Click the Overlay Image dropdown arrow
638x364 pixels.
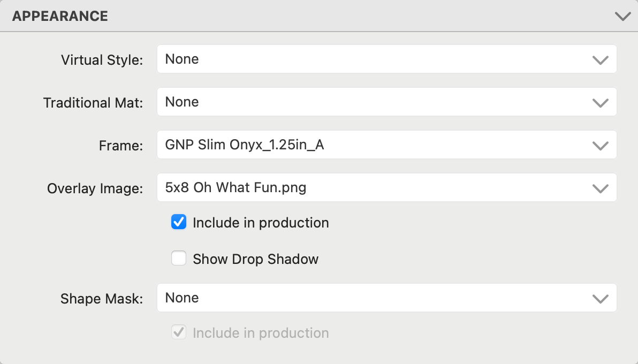coord(601,188)
